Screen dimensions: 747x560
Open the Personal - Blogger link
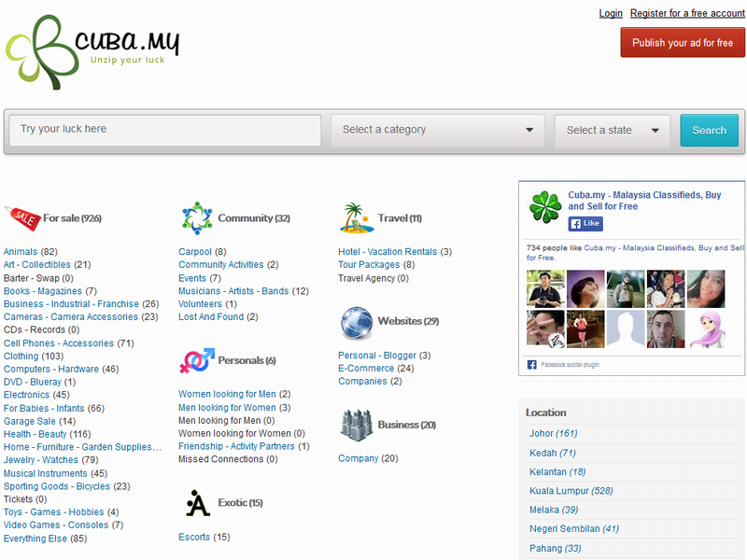point(377,356)
